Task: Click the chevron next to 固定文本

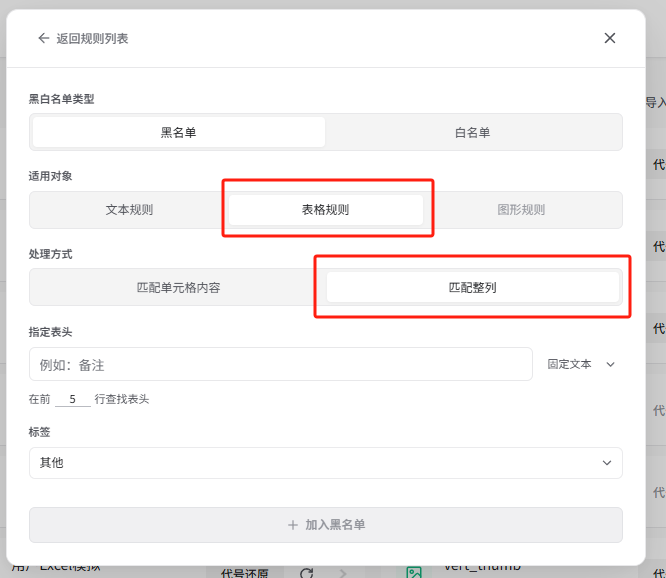Action: pyautogui.click(x=610, y=364)
